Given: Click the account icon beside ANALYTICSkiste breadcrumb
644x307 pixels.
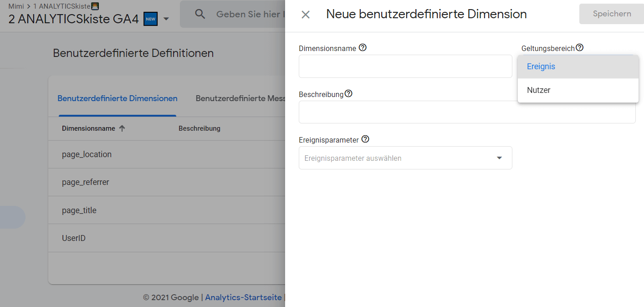Looking at the screenshot, I should pyautogui.click(x=94, y=6).
